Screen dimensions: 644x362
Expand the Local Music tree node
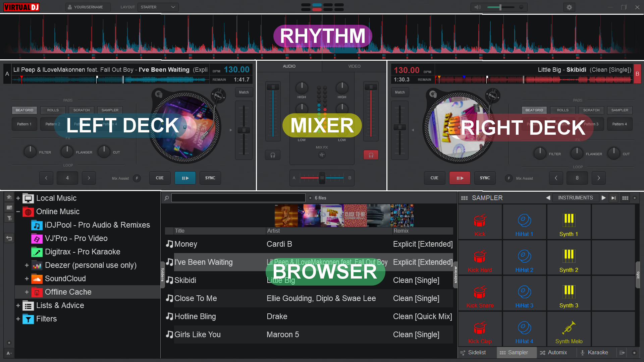coord(18,198)
